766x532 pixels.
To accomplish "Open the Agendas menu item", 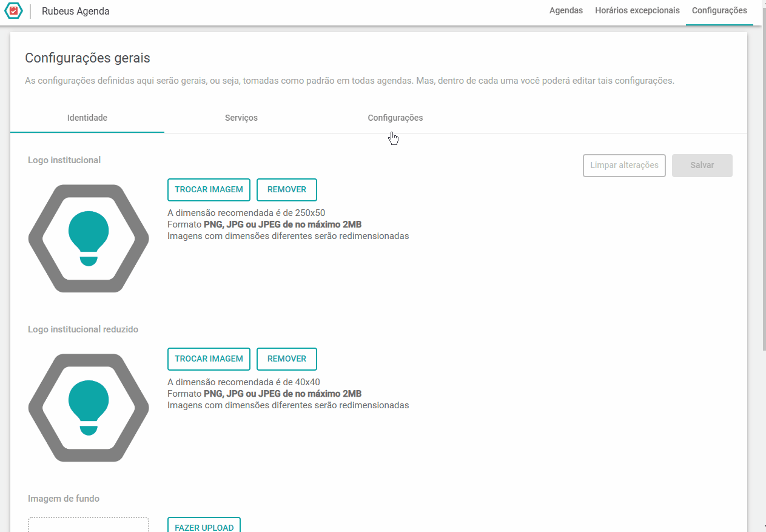I will (566, 10).
